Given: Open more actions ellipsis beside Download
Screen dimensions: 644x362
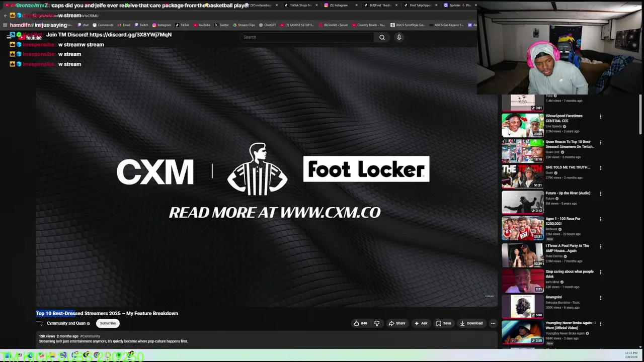Looking at the screenshot, I should [493, 323].
